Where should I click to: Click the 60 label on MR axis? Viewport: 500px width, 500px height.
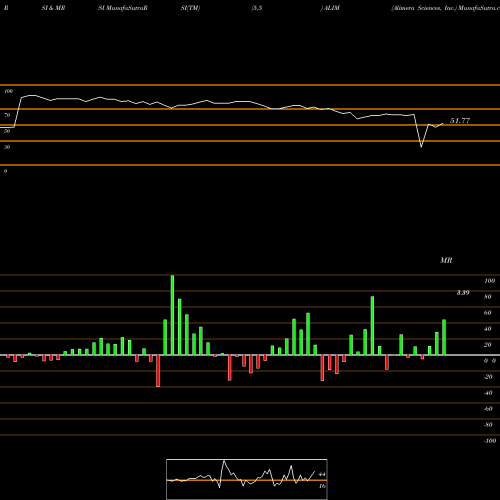[x=488, y=313]
